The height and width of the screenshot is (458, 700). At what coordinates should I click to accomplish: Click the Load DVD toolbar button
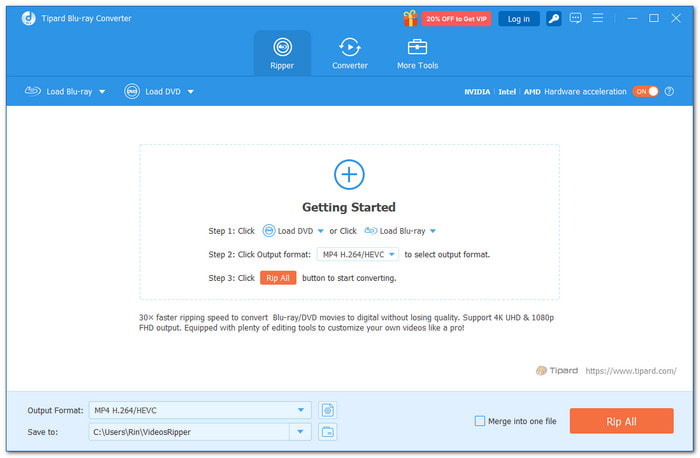click(153, 92)
